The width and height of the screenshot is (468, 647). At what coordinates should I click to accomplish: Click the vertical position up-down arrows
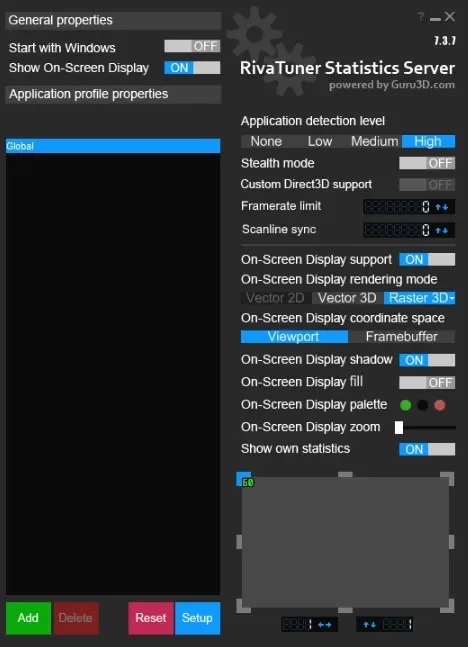(369, 624)
